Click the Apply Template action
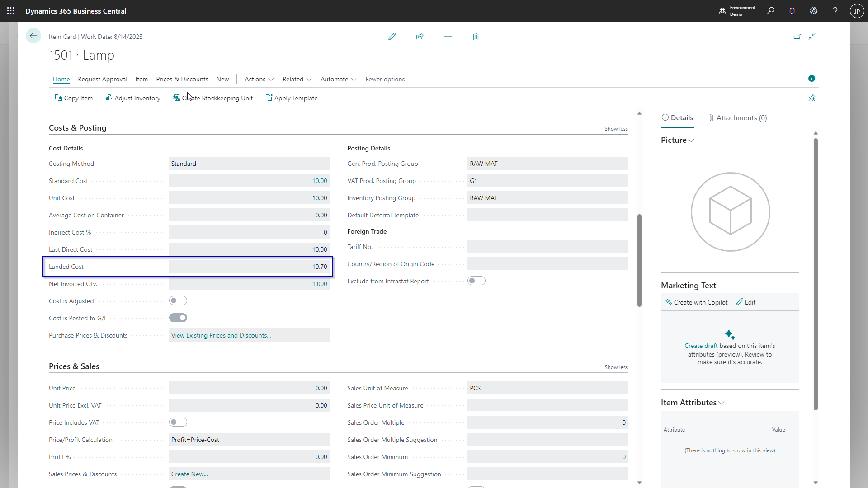 (292, 98)
